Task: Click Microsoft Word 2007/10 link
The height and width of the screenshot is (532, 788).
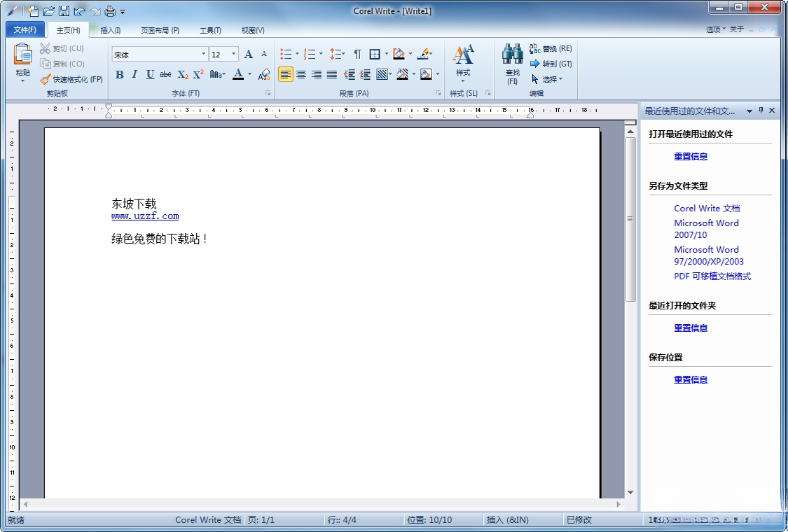Action: 706,229
